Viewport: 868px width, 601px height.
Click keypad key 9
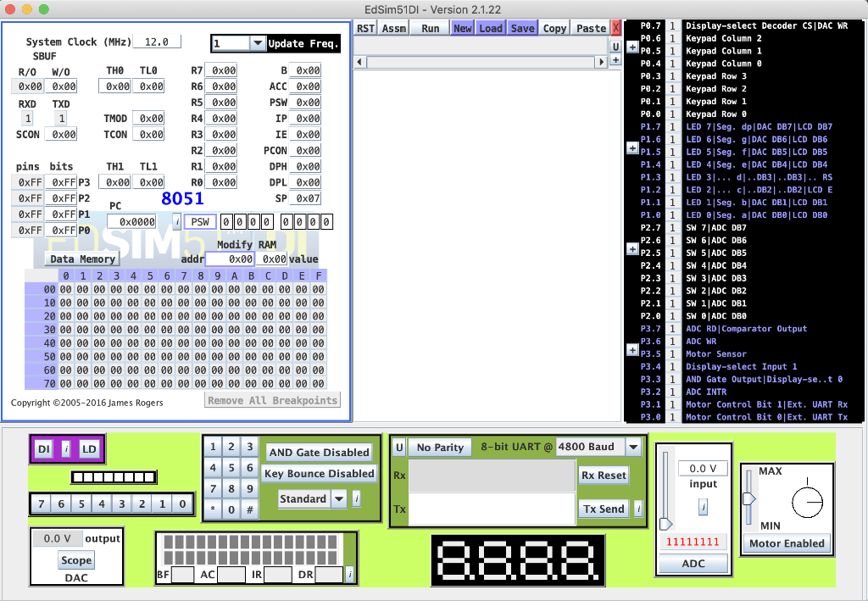250,489
